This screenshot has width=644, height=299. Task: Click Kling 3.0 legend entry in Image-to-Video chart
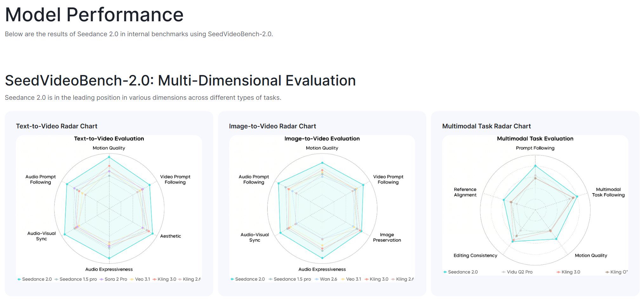376,279
